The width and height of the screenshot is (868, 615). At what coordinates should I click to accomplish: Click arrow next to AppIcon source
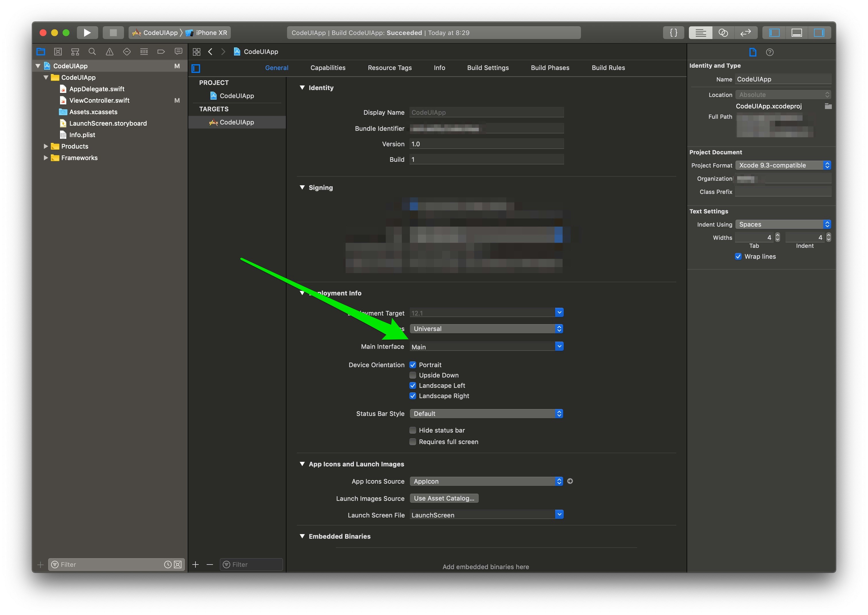(570, 481)
